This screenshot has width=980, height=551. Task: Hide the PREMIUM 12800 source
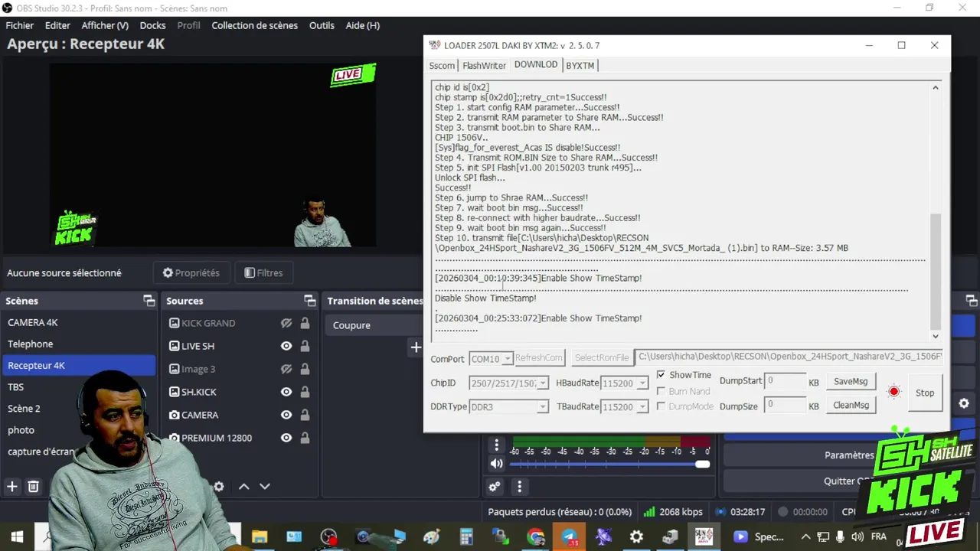[286, 438]
